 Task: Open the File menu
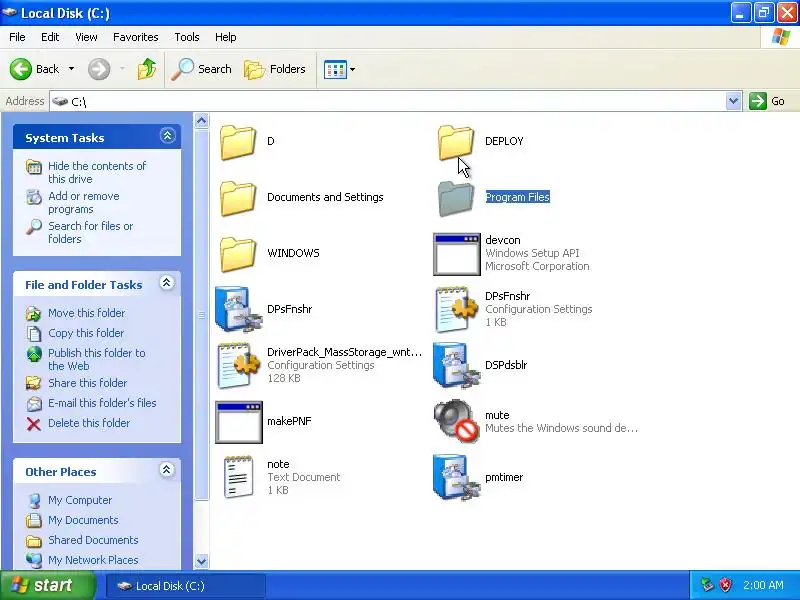tap(17, 37)
